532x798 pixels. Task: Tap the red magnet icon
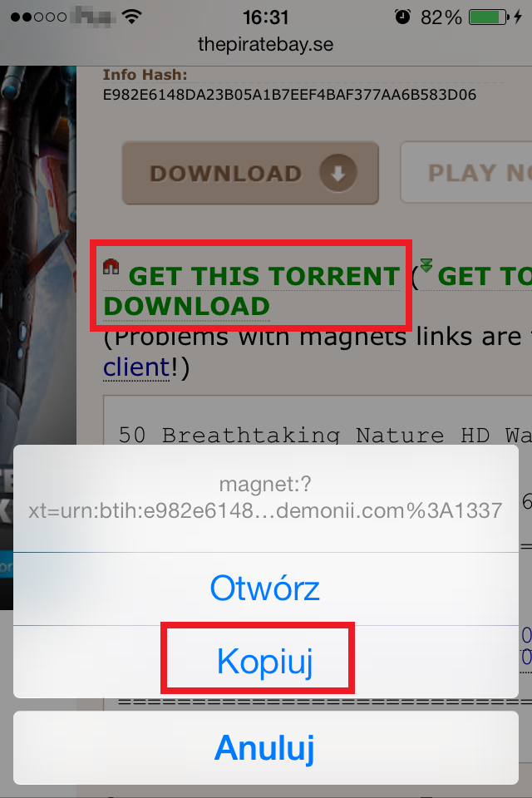coord(111,266)
